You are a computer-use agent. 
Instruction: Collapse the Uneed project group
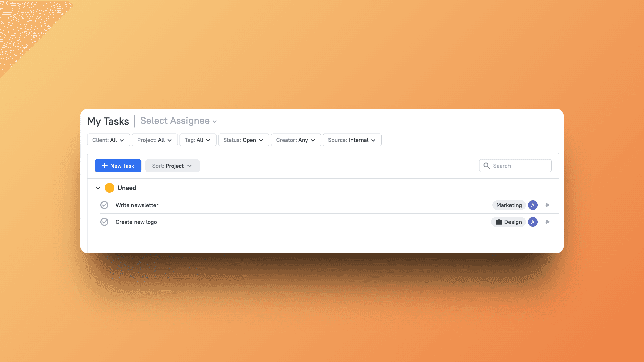(x=98, y=188)
